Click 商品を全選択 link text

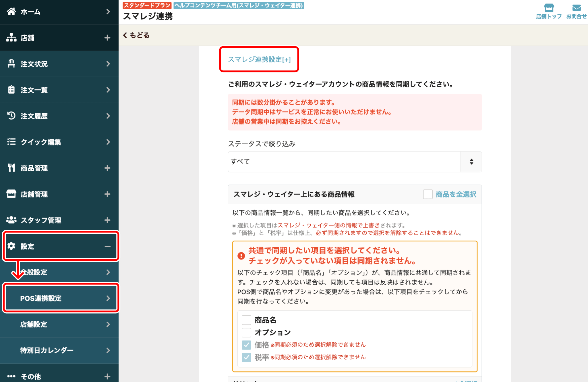click(x=456, y=194)
